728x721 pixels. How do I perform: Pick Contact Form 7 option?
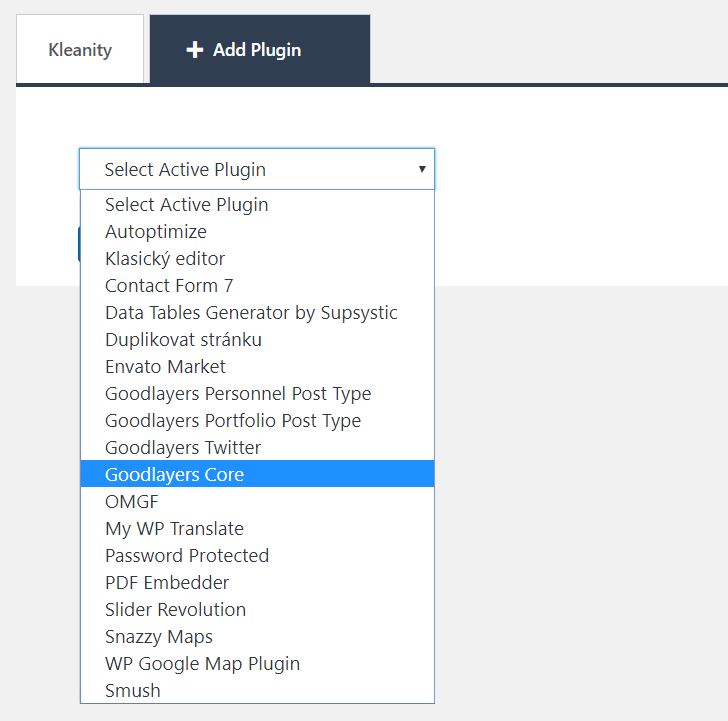pyautogui.click(x=257, y=286)
